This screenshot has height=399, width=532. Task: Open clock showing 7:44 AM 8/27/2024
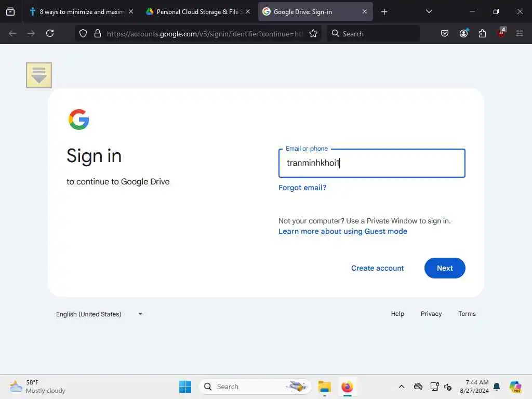point(474,387)
